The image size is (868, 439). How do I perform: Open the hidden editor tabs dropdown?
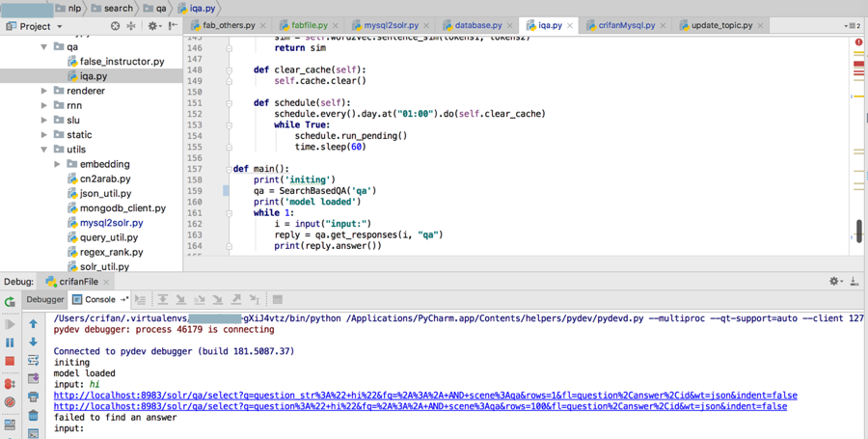click(853, 26)
